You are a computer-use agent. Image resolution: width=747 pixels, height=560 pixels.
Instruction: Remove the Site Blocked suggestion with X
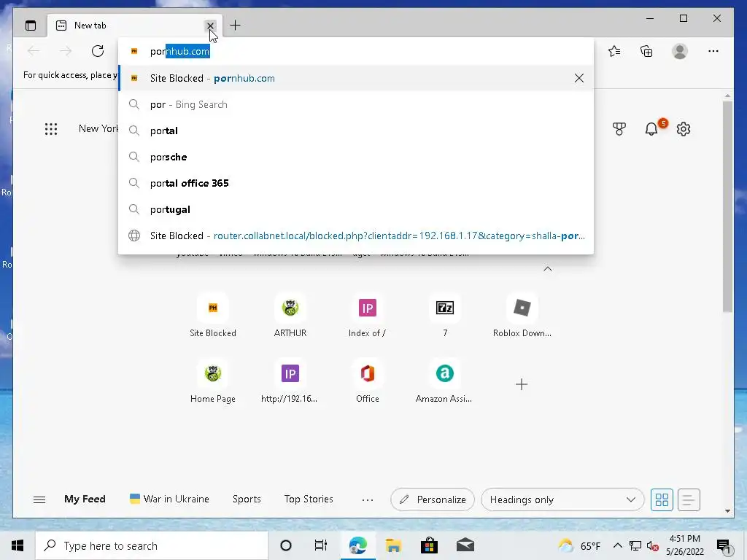[x=578, y=78]
